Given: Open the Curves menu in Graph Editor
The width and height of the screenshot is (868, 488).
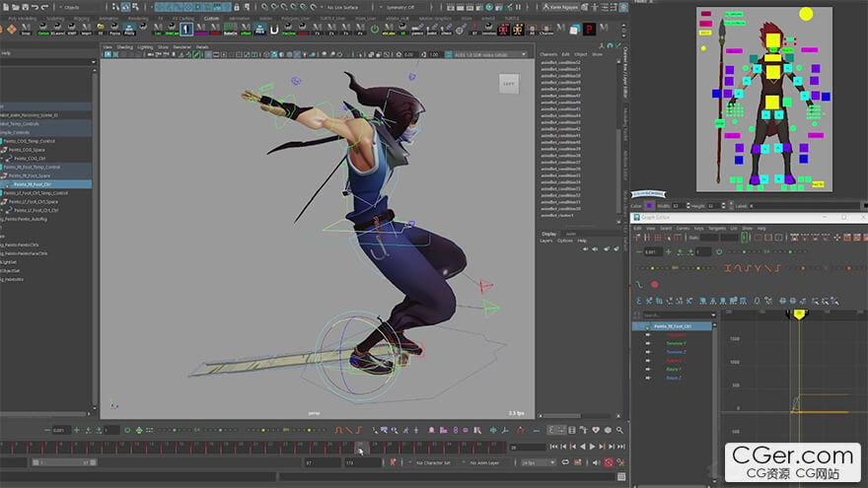Looking at the screenshot, I should click(x=683, y=228).
